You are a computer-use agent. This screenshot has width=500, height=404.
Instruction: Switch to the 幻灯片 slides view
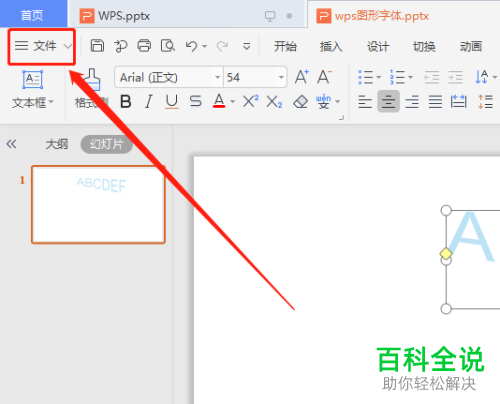(106, 144)
